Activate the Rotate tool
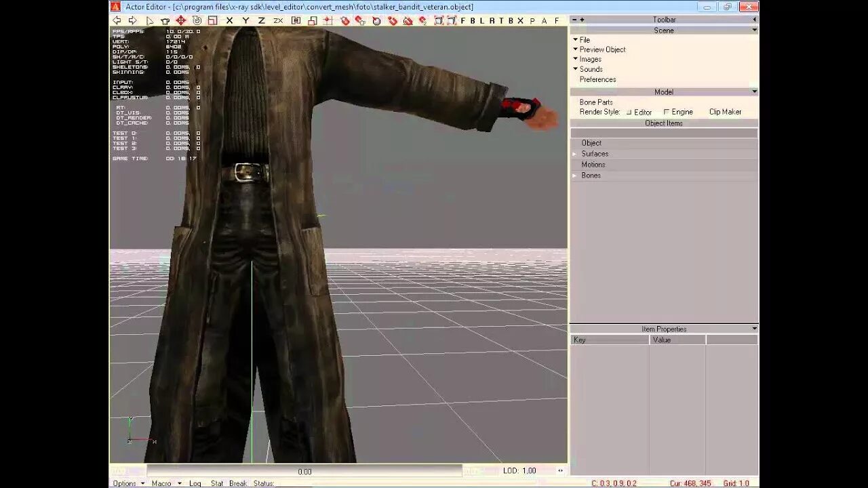This screenshot has width=868, height=488. [197, 20]
